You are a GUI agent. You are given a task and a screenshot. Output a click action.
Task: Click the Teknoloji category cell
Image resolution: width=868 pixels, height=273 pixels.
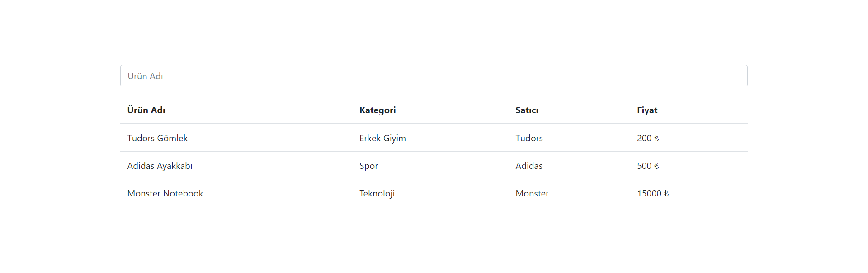click(x=377, y=193)
